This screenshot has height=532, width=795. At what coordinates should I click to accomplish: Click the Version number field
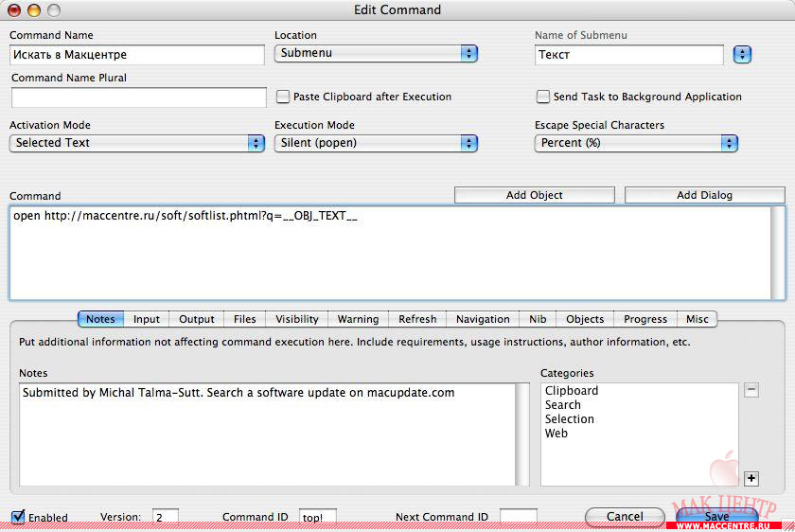click(166, 517)
